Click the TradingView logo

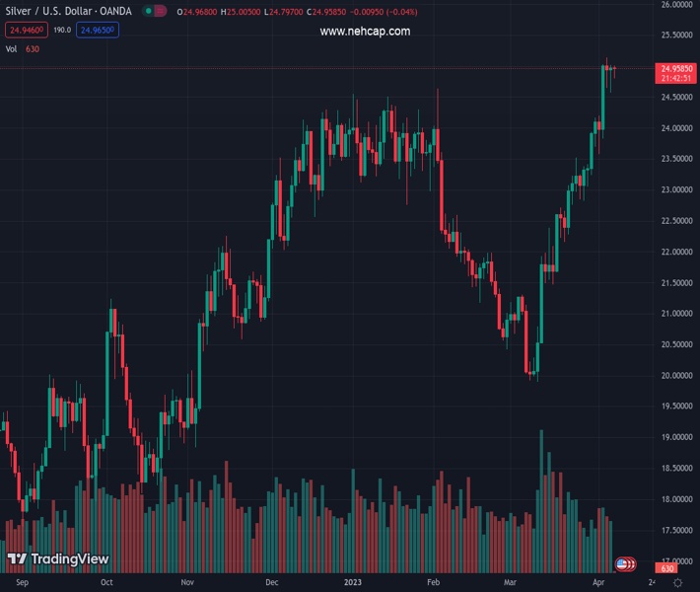[57, 559]
